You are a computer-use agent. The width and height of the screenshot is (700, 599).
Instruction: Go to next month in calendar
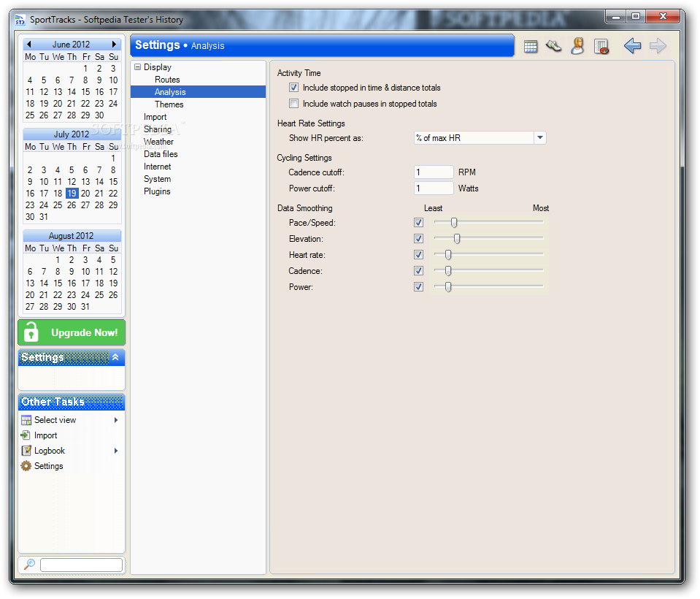114,45
